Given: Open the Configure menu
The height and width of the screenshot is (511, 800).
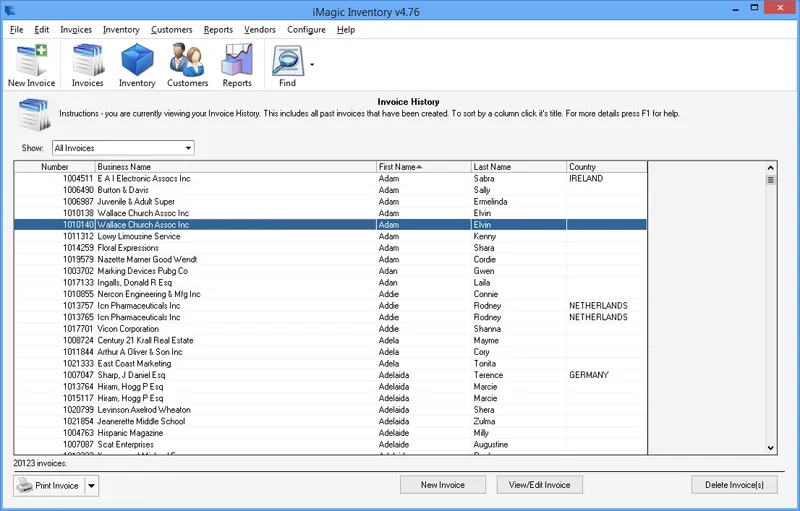Looking at the screenshot, I should (x=306, y=30).
